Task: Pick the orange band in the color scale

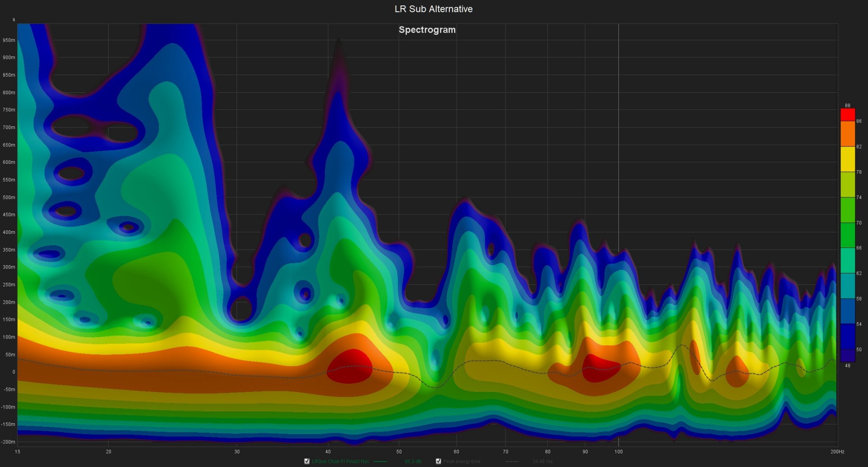Action: click(847, 133)
